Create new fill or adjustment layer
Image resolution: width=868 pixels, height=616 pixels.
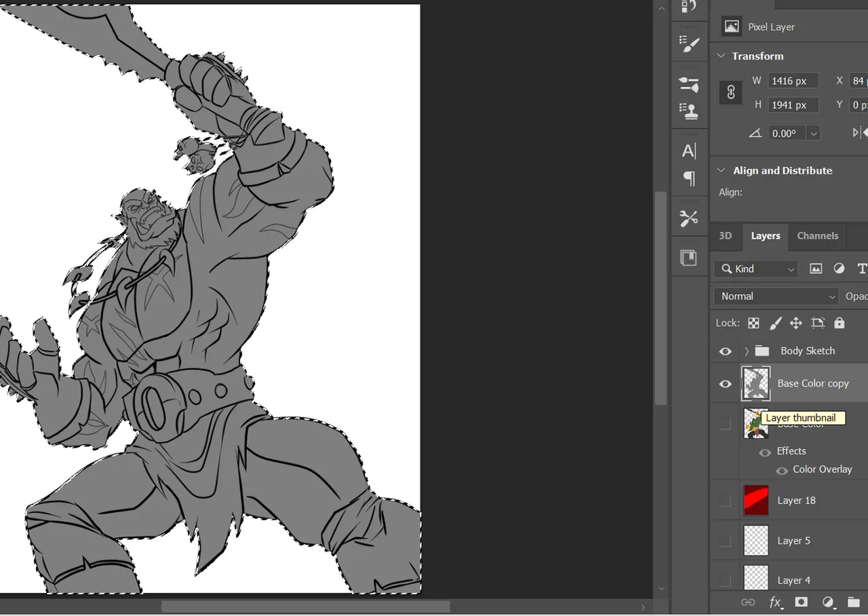(828, 602)
